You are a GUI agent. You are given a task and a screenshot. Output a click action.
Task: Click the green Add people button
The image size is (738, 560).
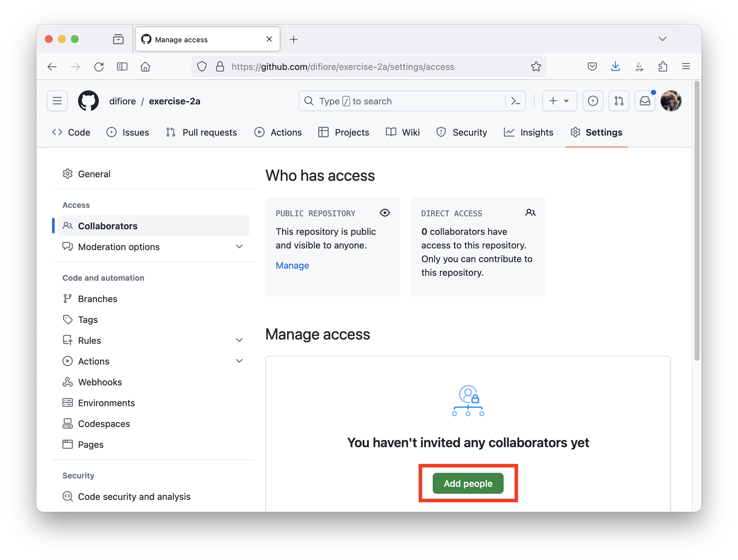tap(468, 483)
